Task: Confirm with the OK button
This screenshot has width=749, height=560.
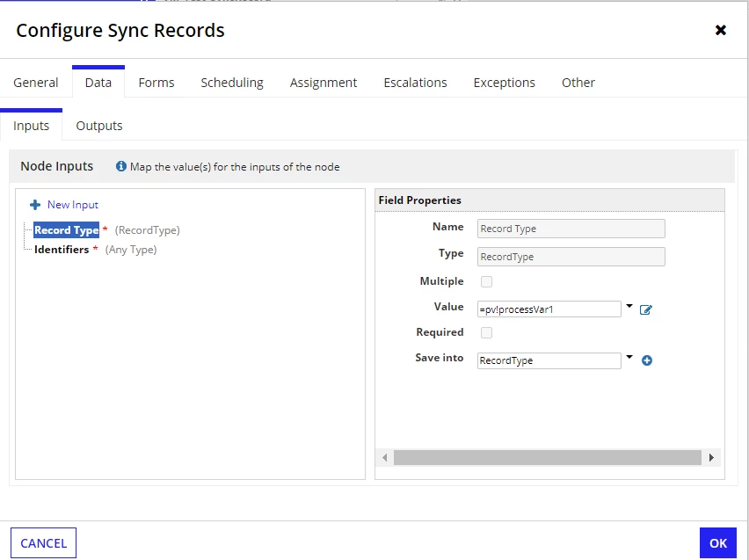Action: click(x=718, y=542)
